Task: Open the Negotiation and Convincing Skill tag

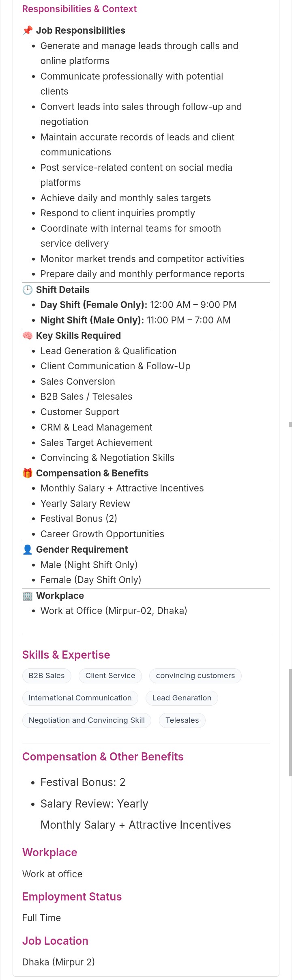Action: tap(86, 720)
